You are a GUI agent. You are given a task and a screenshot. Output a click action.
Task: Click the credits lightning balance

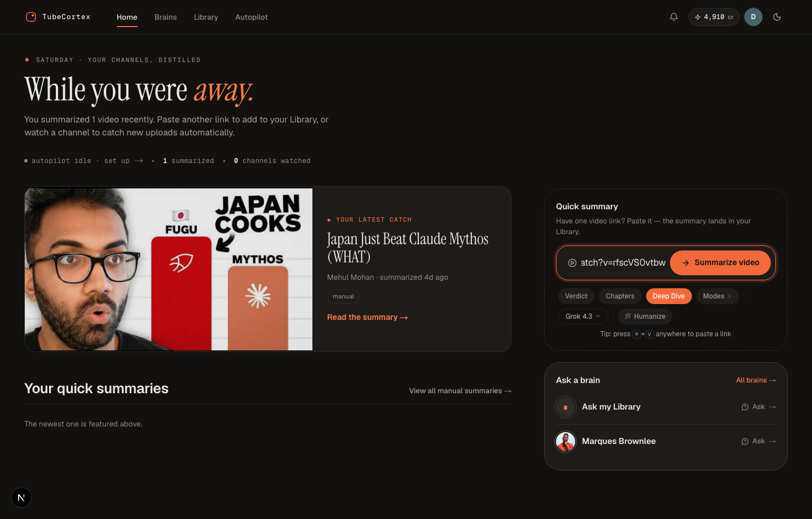(714, 17)
